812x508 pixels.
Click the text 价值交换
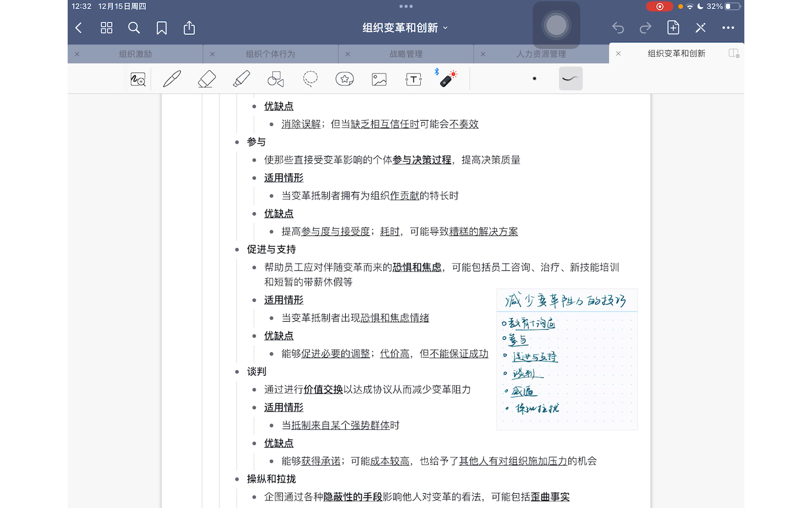pyautogui.click(x=324, y=389)
